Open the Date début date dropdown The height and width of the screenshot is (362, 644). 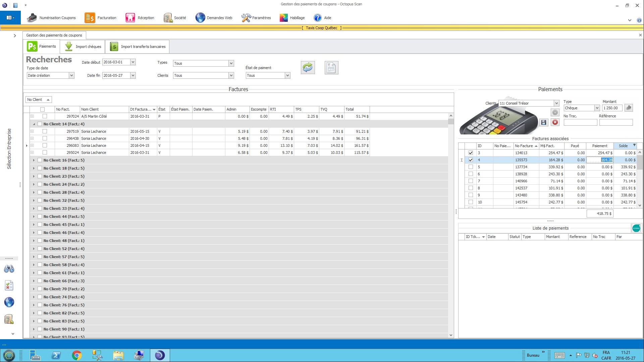133,62
